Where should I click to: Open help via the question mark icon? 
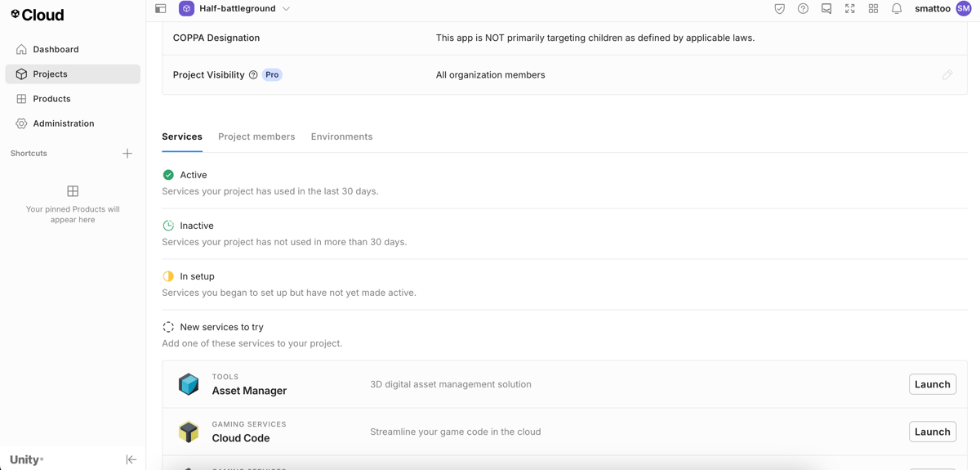point(803,9)
